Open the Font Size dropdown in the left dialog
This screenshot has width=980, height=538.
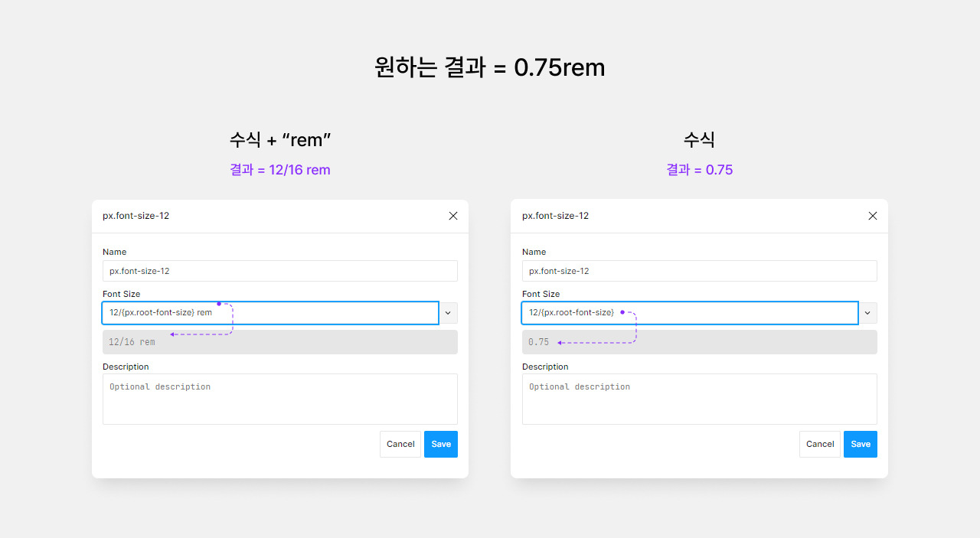(x=447, y=312)
